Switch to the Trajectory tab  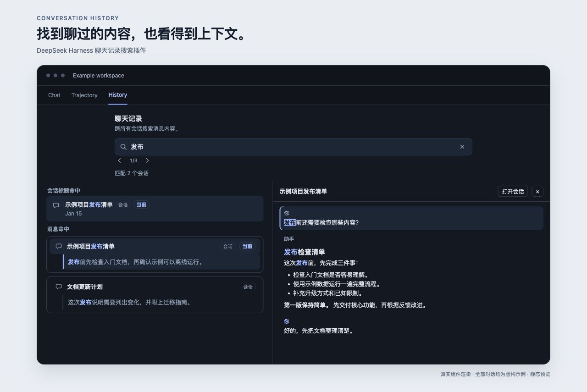[x=84, y=95]
